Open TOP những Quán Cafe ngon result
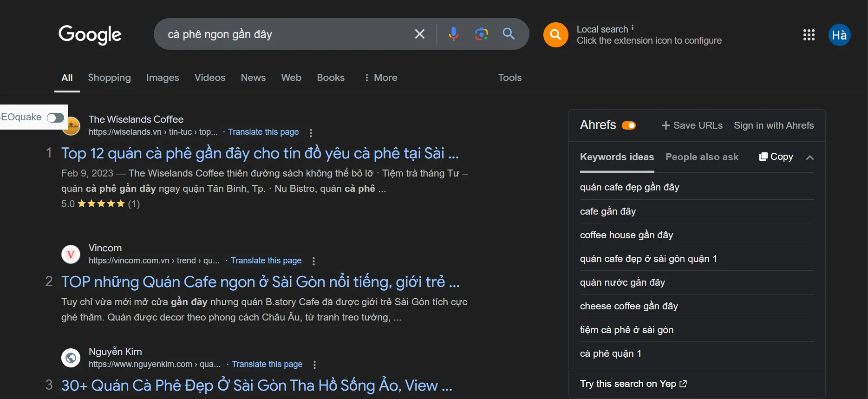 click(261, 282)
